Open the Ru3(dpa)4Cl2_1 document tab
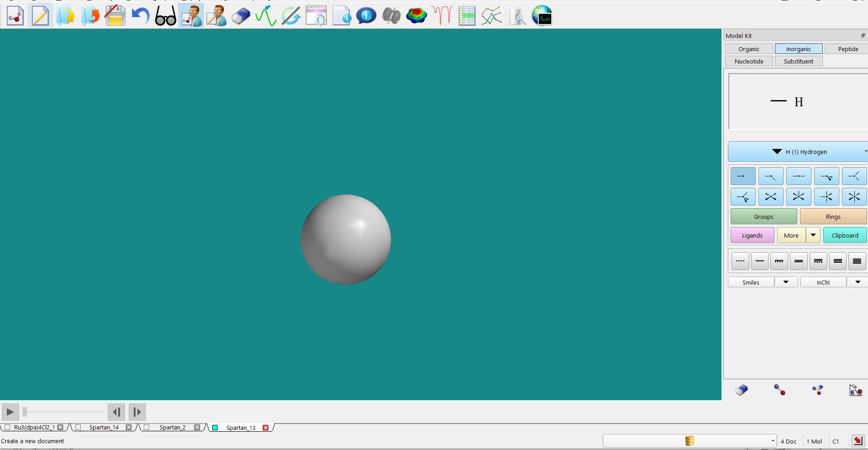This screenshot has width=868, height=450. [x=34, y=428]
